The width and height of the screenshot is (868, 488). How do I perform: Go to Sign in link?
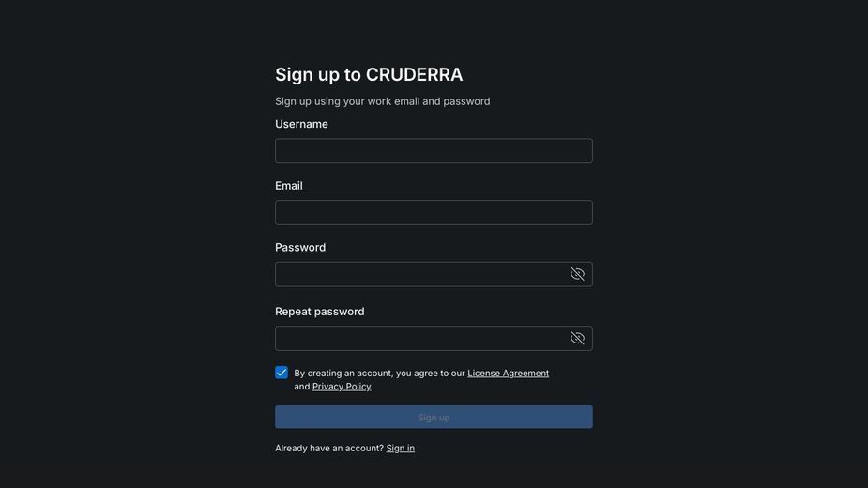tap(401, 449)
